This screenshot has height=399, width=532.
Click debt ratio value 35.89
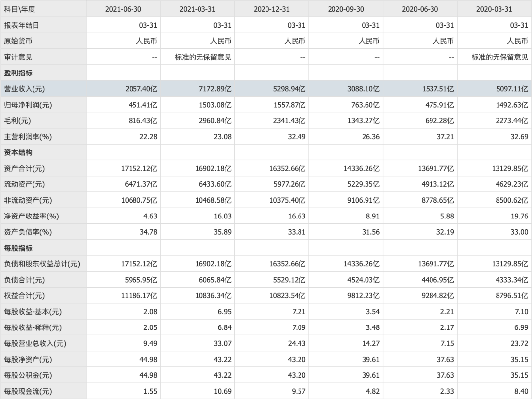(x=223, y=232)
